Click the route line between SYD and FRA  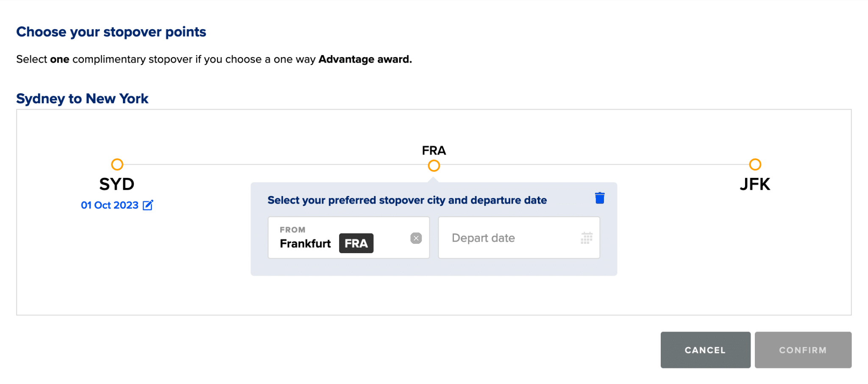tap(275, 164)
